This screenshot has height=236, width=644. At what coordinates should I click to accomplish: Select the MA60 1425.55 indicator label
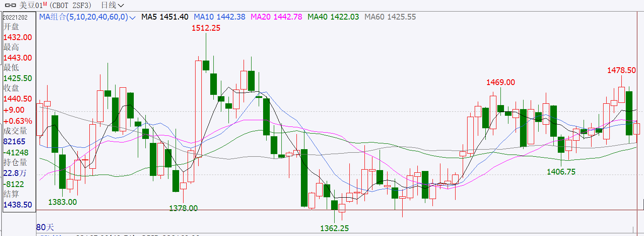click(x=390, y=17)
